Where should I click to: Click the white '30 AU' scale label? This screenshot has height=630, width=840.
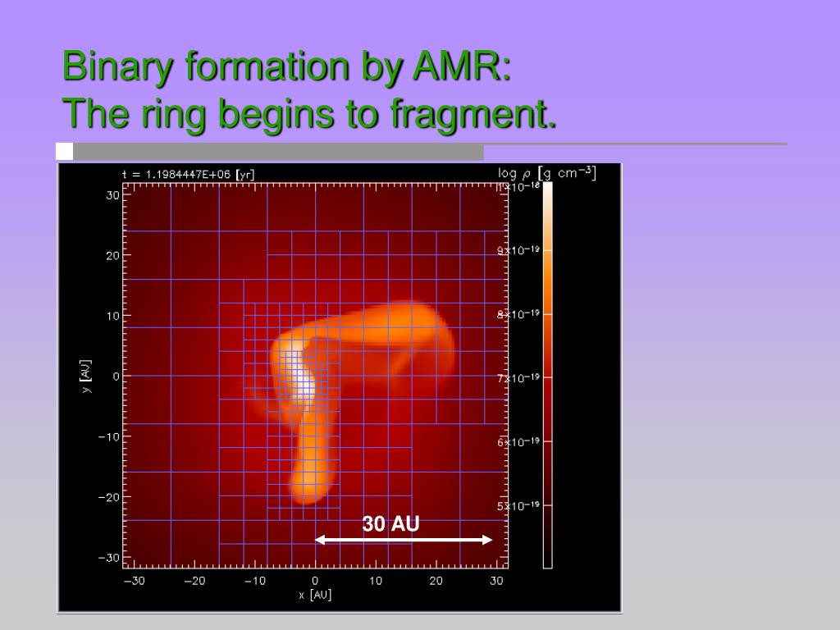pyautogui.click(x=390, y=523)
